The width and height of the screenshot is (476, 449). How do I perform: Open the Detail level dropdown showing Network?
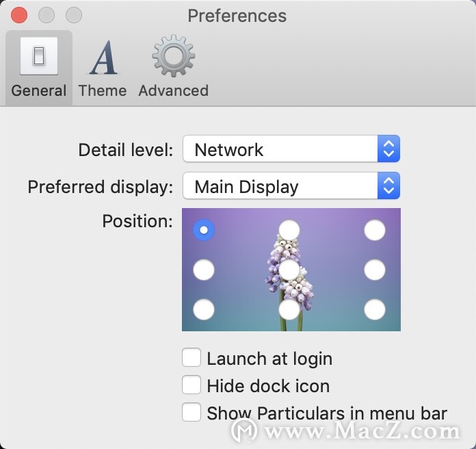[x=291, y=149]
